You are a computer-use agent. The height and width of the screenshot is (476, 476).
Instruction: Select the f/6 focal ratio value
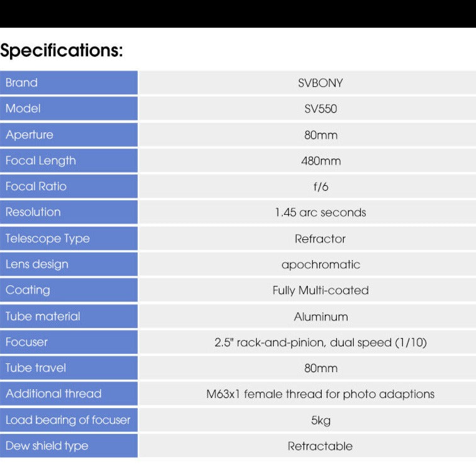(320, 187)
